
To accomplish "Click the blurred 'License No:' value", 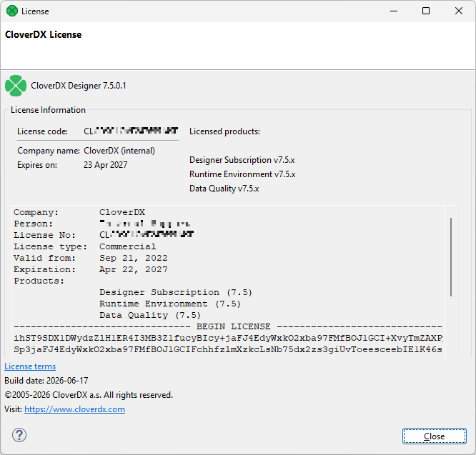I will click(x=147, y=234).
